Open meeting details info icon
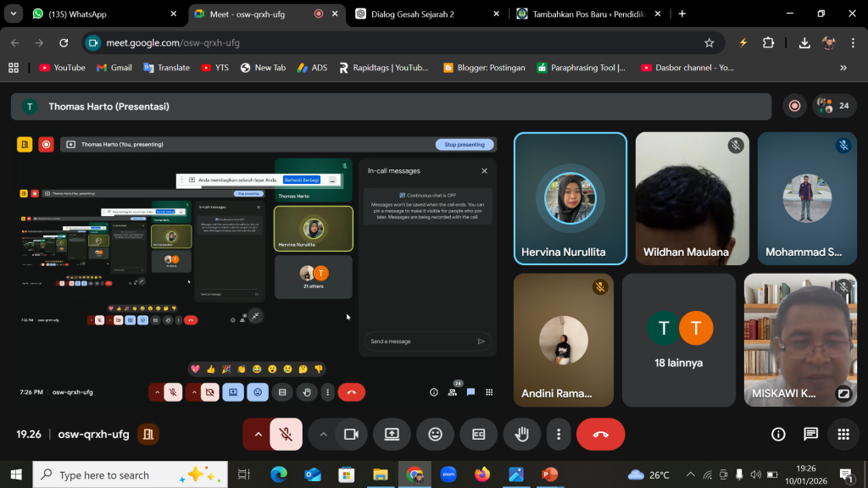Viewport: 868px width, 488px height. 778,435
